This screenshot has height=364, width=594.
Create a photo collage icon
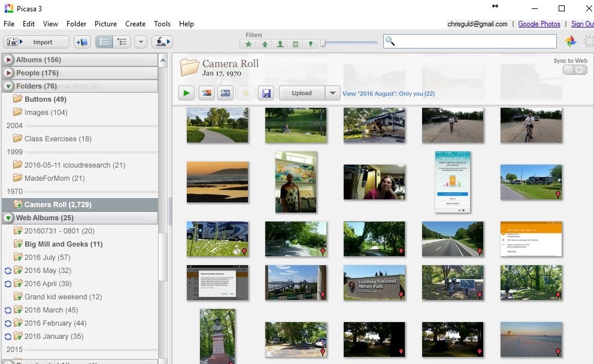coord(207,93)
